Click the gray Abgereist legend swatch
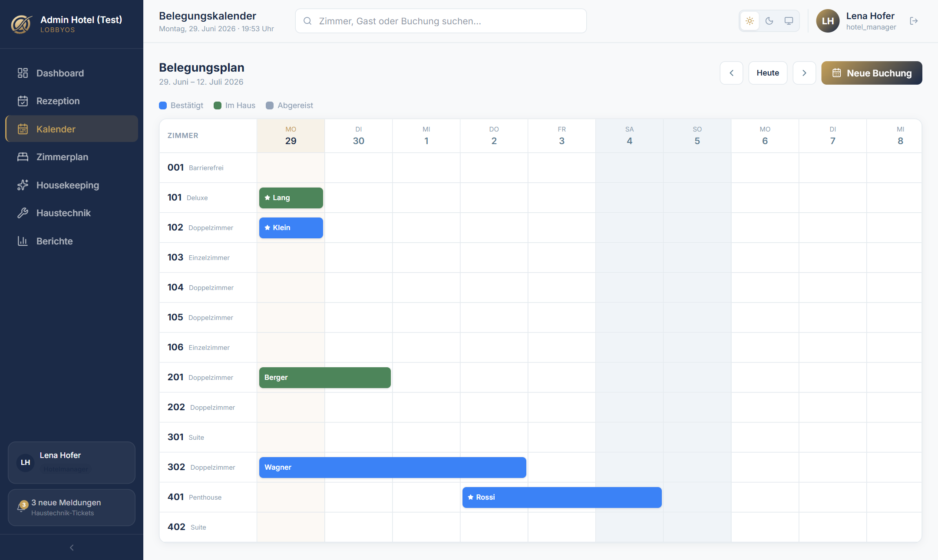 click(270, 105)
